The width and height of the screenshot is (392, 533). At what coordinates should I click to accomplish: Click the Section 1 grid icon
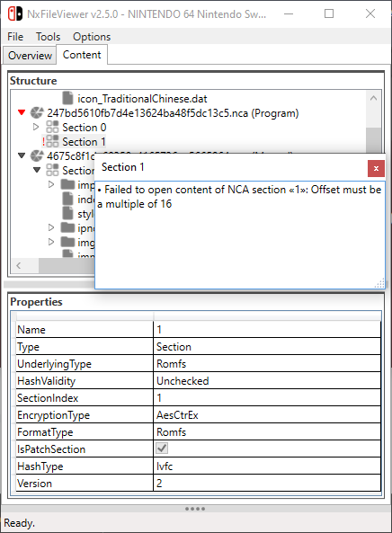52,141
